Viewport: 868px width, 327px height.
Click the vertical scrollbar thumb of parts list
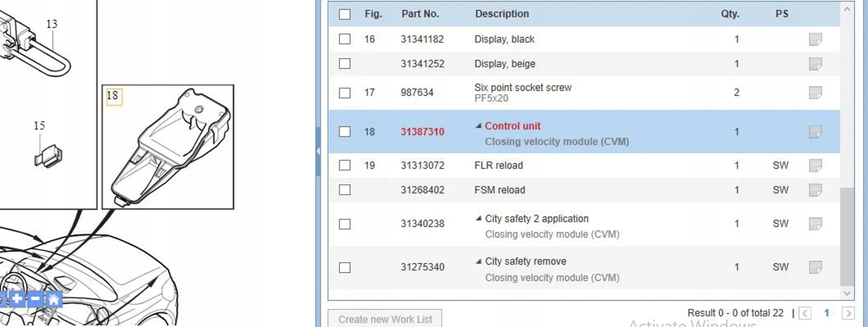click(847, 236)
